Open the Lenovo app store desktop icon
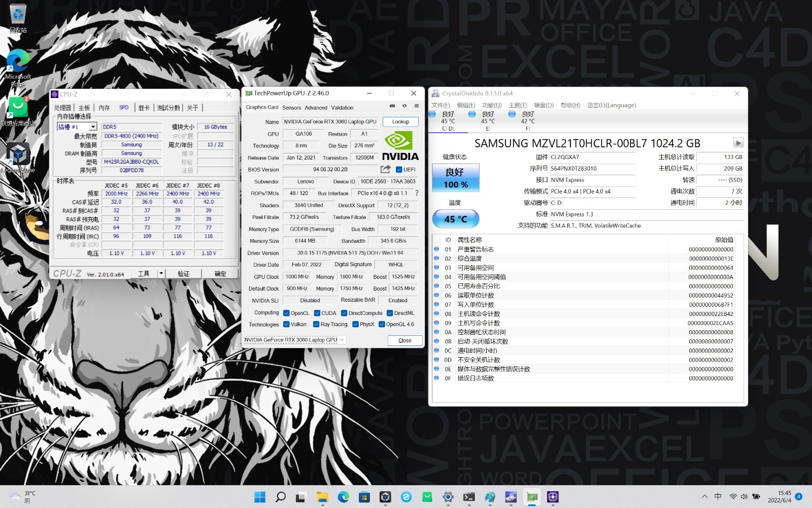Viewport: 812px width, 508px height. pyautogui.click(x=18, y=111)
